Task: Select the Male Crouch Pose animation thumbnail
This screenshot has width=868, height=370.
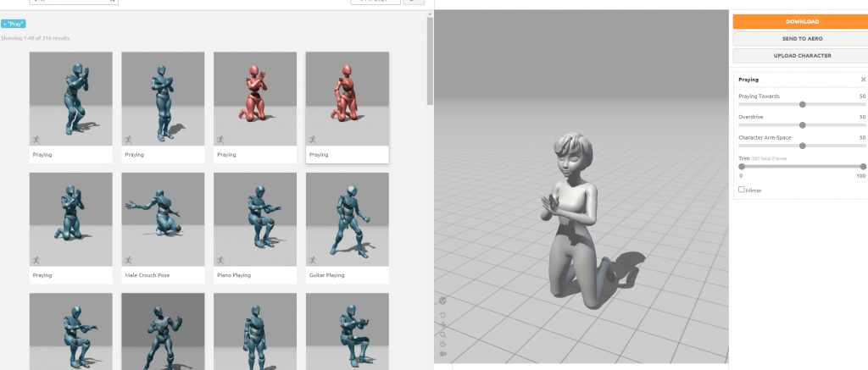Action: (x=163, y=219)
